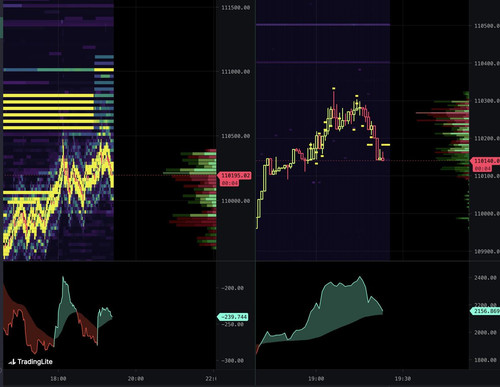
Task: Click the 110300 price label on right axis
Action: 487,101
